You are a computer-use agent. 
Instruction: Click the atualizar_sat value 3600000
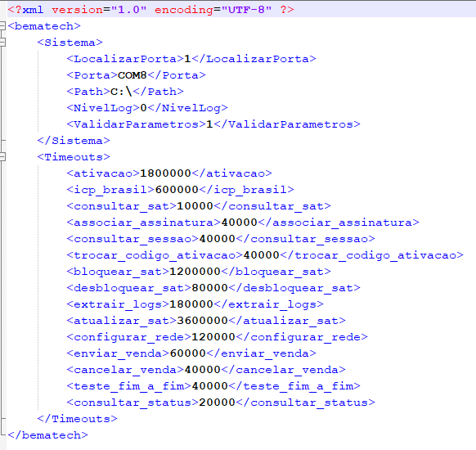(x=203, y=321)
